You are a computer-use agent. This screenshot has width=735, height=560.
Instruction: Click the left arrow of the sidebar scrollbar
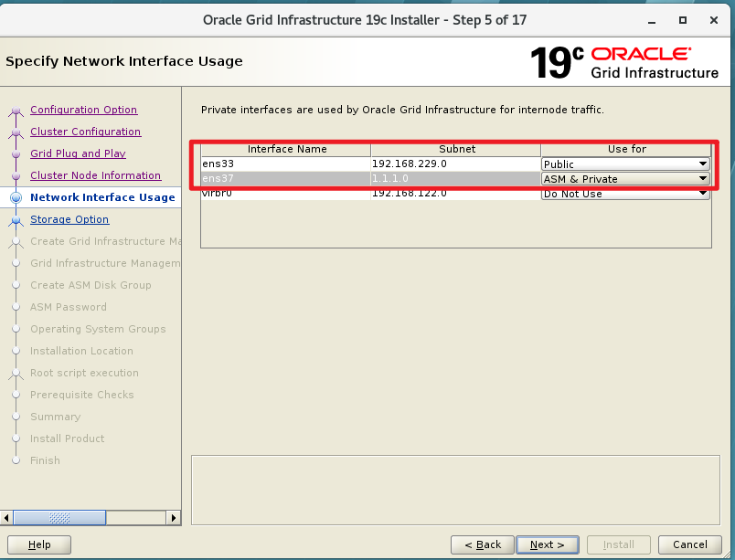tap(6, 518)
